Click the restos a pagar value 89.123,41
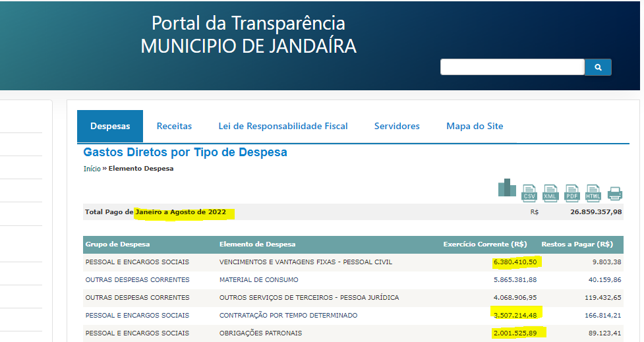Screen dimensions: 644x342 coord(604,333)
